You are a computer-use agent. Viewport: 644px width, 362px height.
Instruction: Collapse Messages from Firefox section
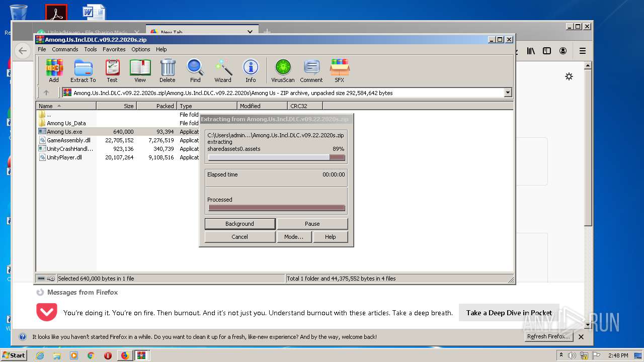[77, 292]
